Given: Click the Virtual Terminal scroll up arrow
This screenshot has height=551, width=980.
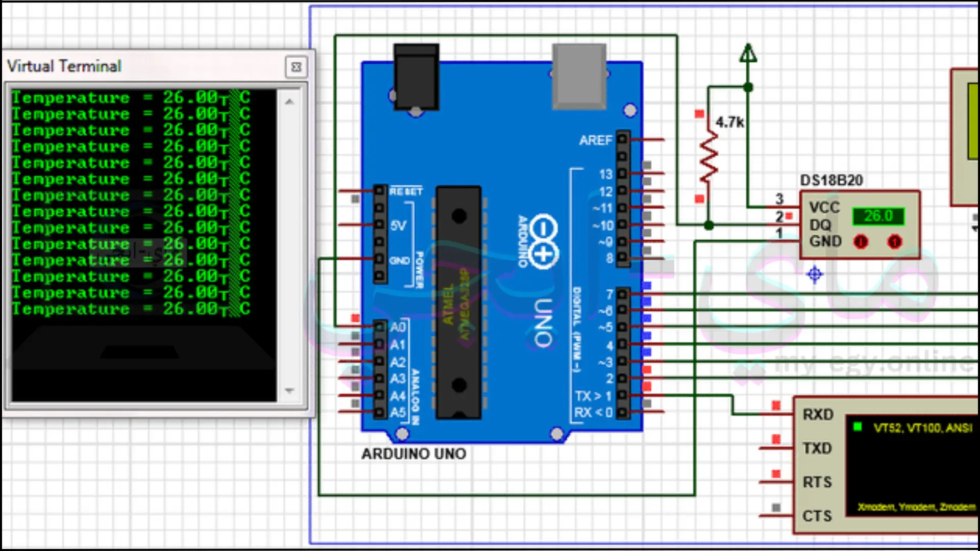Looking at the screenshot, I should [289, 102].
